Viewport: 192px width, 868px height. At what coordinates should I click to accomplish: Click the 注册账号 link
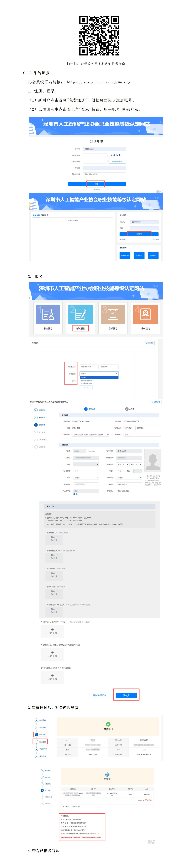click(x=123, y=240)
